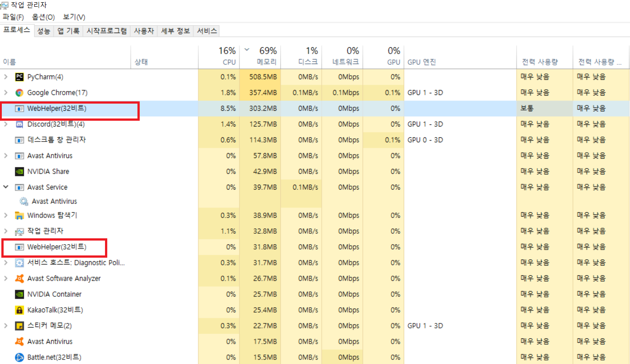Image resolution: width=630 pixels, height=364 pixels.
Task: Click the Avast Antivirus icon in the 57.8MB row
Action: click(19, 156)
